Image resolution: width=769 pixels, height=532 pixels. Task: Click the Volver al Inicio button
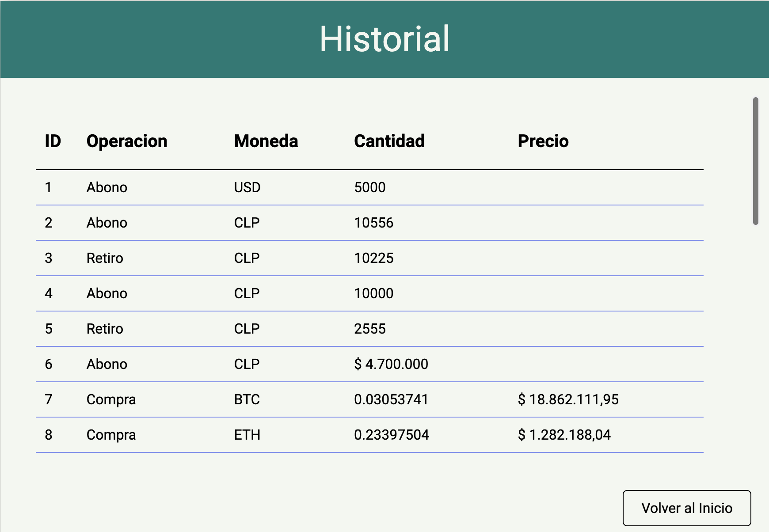[686, 508]
